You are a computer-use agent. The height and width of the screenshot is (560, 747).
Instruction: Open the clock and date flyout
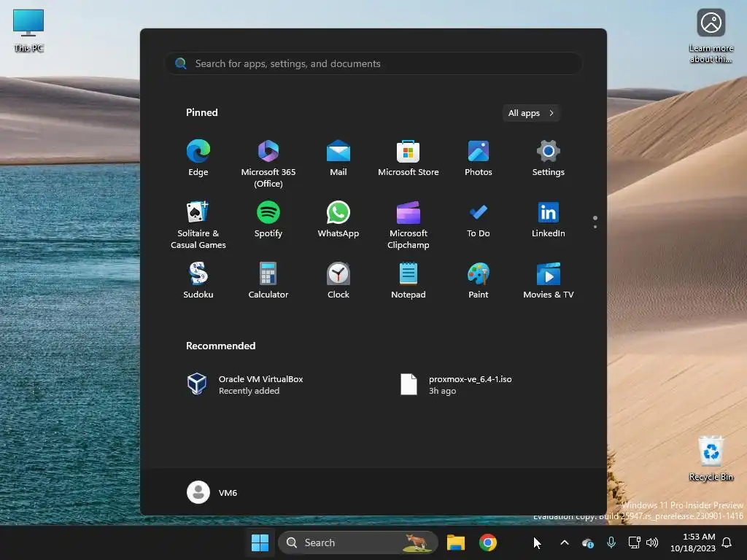pos(693,542)
